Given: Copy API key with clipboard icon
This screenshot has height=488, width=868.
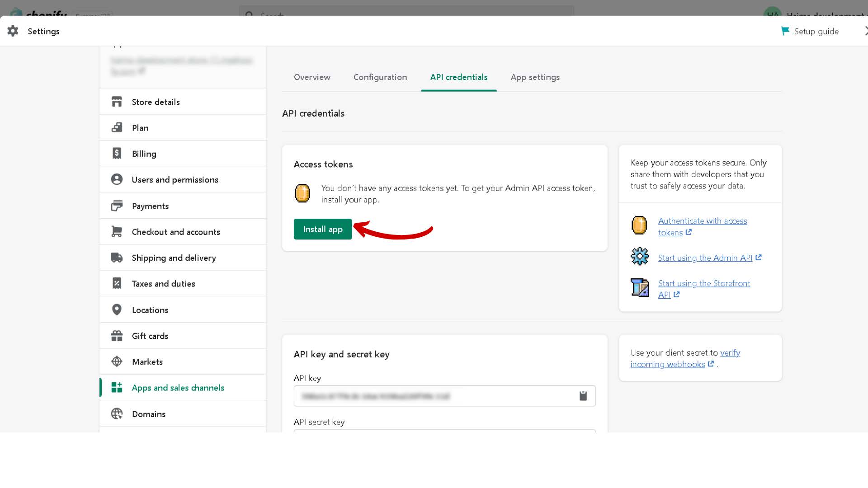Looking at the screenshot, I should pos(583,396).
